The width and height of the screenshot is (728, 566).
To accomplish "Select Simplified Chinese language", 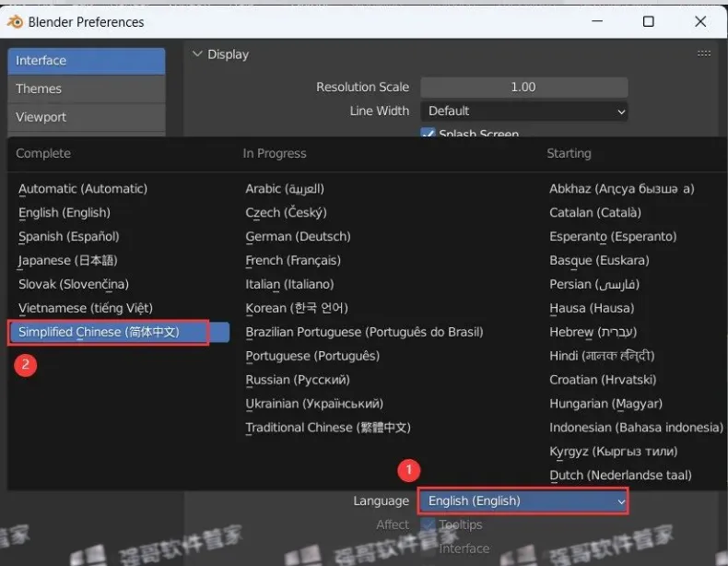I will [x=119, y=332].
